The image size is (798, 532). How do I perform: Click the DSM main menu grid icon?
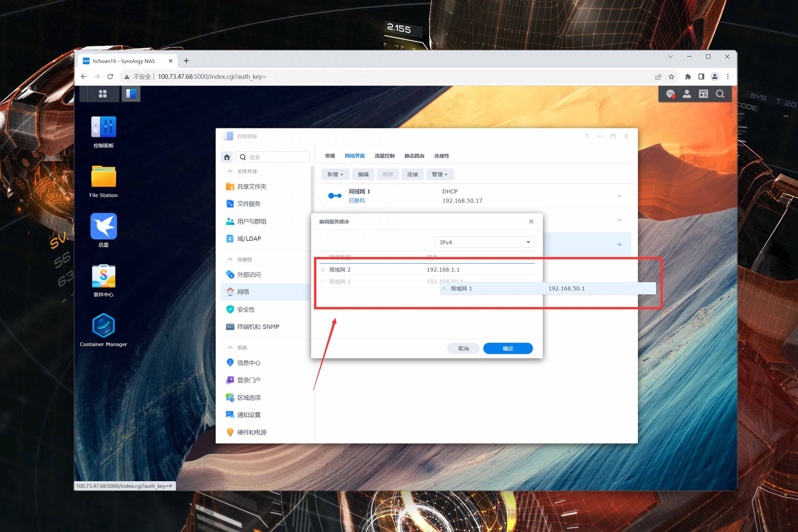point(103,94)
